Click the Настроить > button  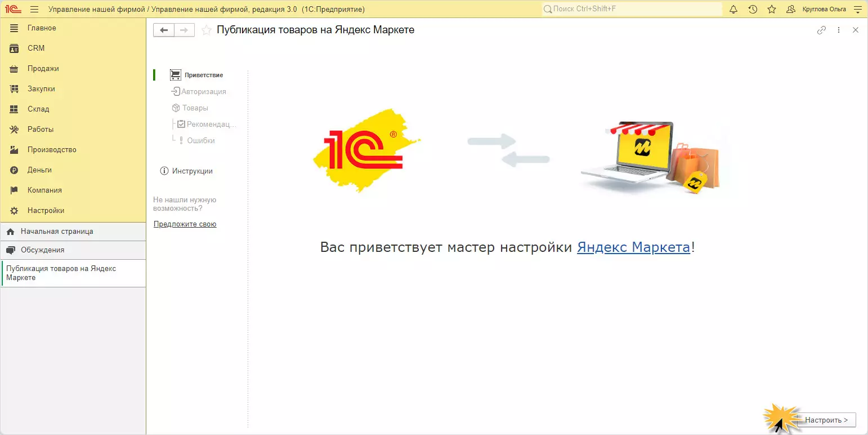(x=826, y=420)
